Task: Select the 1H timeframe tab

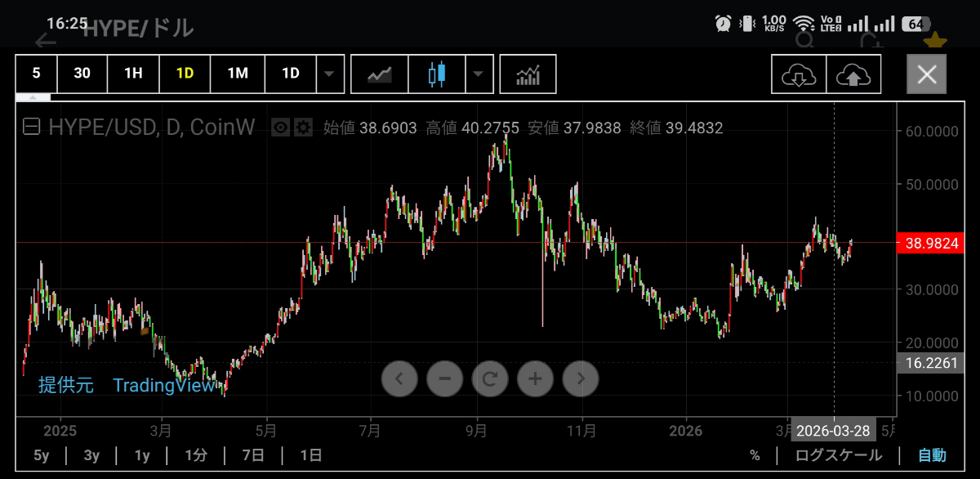Action: point(133,74)
